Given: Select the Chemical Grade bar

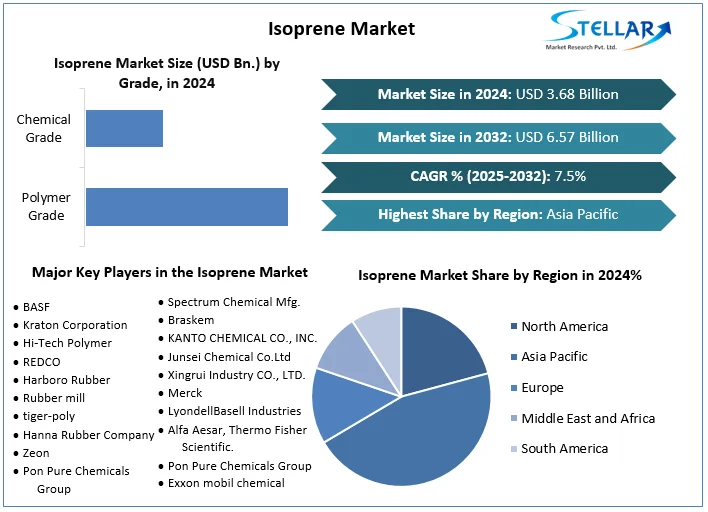Looking at the screenshot, I should [x=124, y=128].
